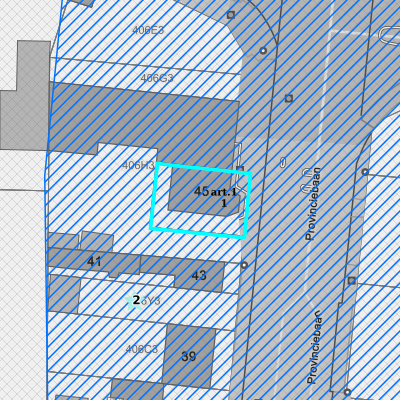Select the circle marker at bottom right
This screenshot has height=400, width=400.
click(x=347, y=392)
